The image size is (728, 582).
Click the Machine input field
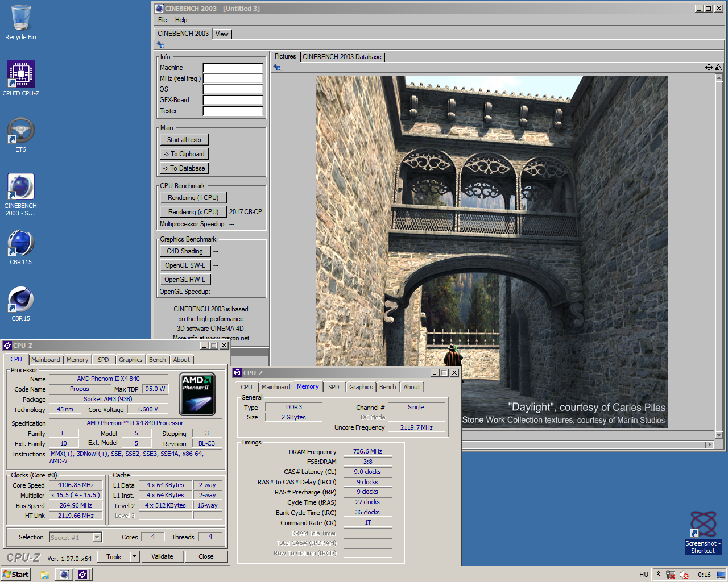[x=233, y=68]
